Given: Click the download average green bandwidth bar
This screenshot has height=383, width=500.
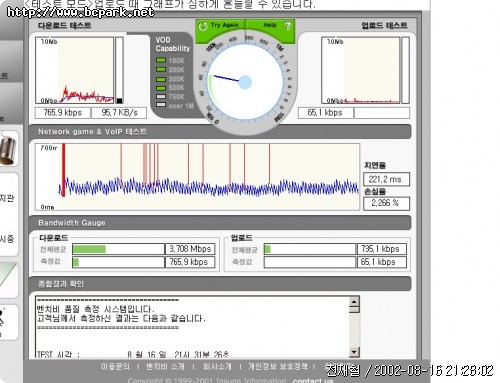Looking at the screenshot, I should (89, 249).
